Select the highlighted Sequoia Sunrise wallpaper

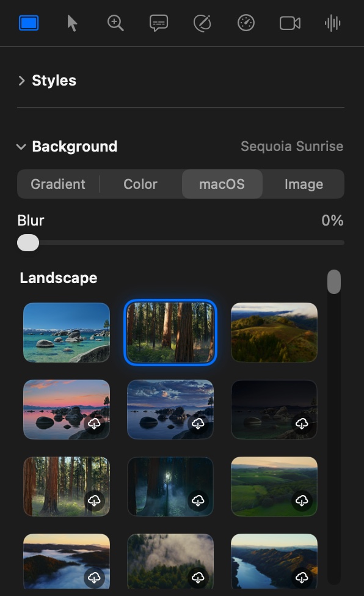click(170, 333)
